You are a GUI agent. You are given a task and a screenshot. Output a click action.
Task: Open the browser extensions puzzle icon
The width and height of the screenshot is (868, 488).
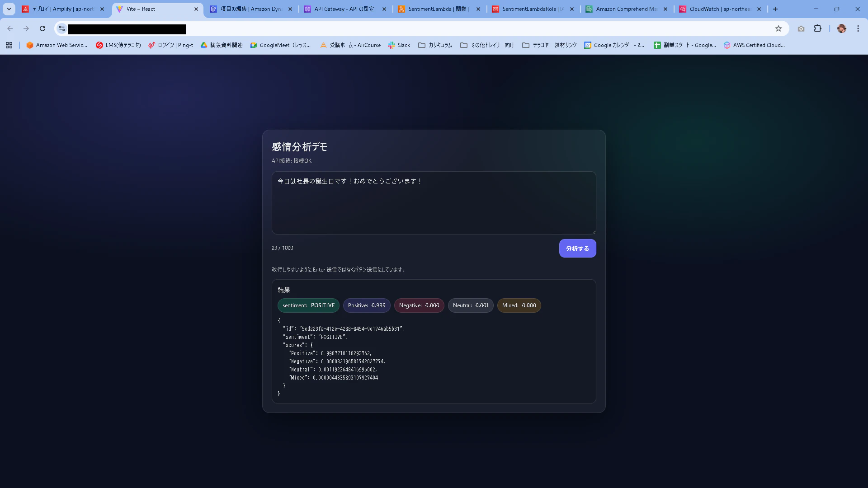(817, 28)
